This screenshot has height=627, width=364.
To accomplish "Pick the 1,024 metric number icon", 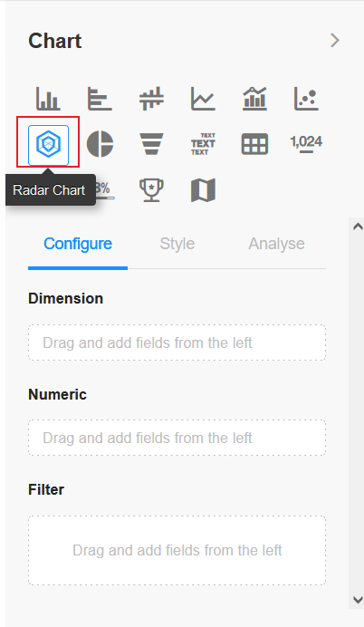I will [306, 143].
